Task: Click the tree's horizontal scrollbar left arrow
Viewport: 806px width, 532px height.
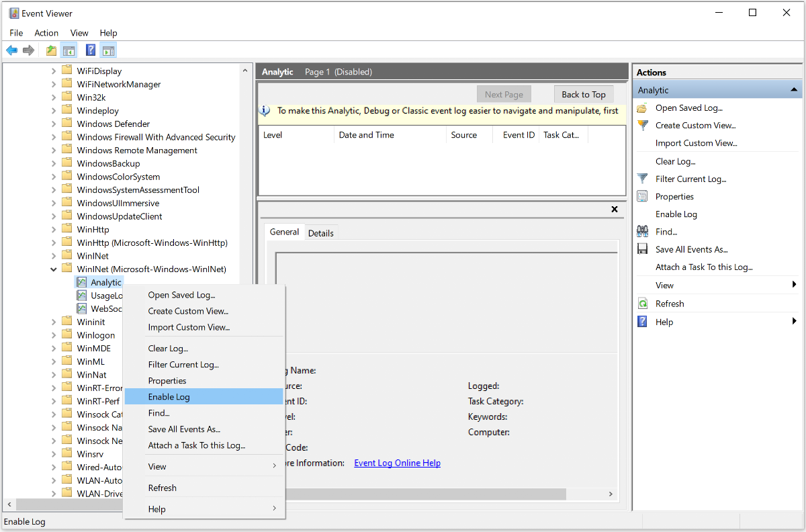Action: pos(9,504)
